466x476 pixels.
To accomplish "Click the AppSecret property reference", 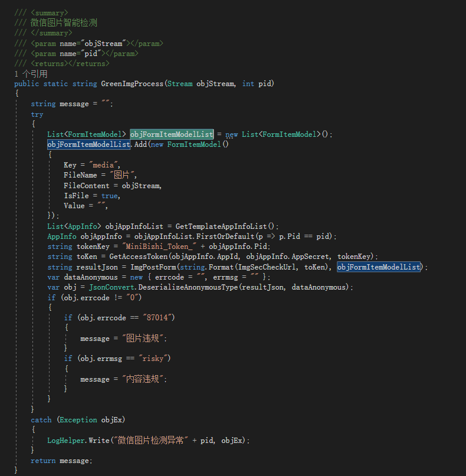I will tap(310, 257).
